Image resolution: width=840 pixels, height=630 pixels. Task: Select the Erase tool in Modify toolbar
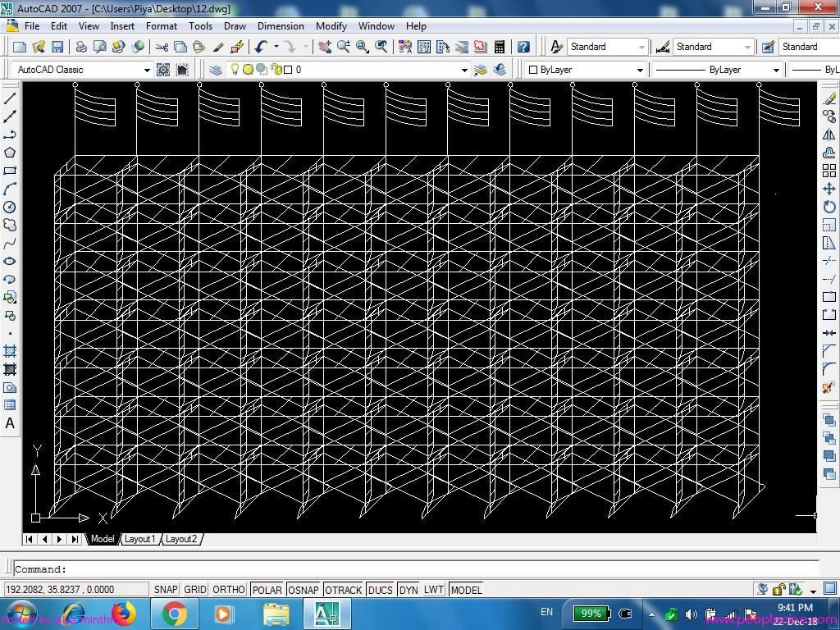coord(829,98)
